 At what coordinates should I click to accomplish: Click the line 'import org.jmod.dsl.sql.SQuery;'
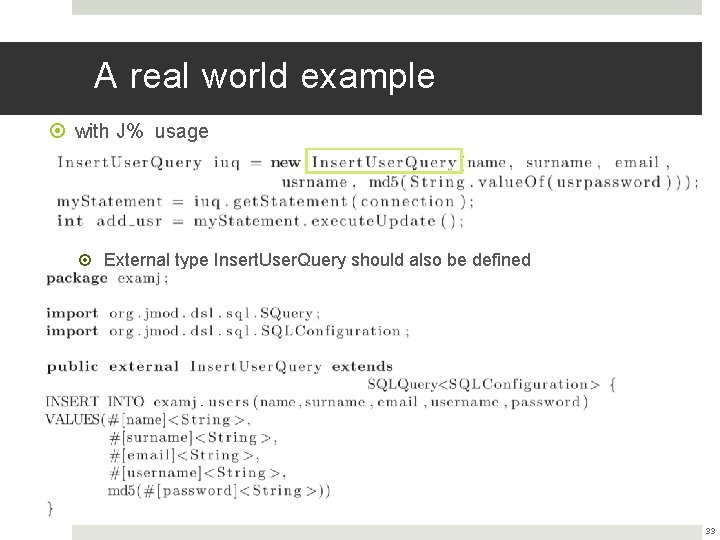click(x=183, y=313)
